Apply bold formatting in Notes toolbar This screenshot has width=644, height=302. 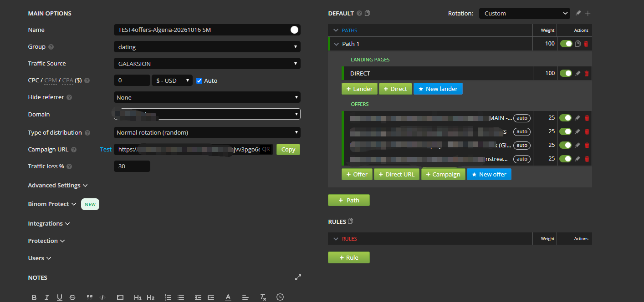click(34, 297)
